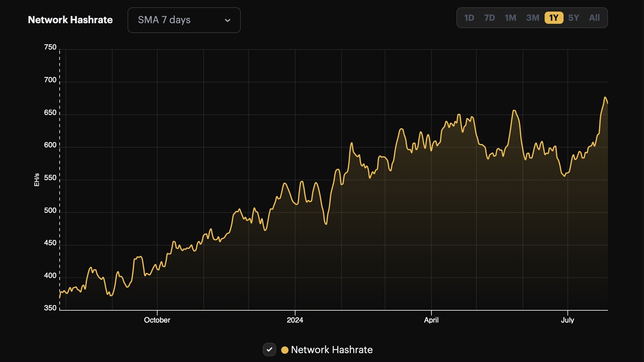This screenshot has width=644, height=362.
Task: Click the highlighted 1Y range
Action: coord(553,18)
